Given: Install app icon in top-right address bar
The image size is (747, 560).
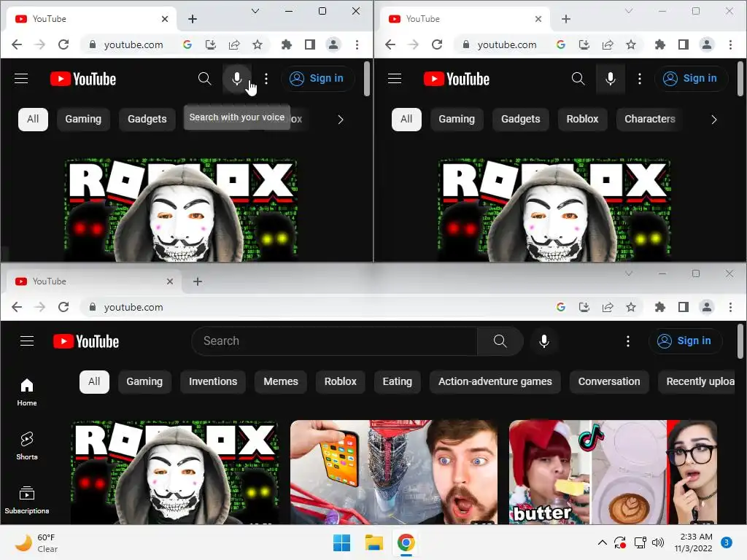Looking at the screenshot, I should point(584,44).
